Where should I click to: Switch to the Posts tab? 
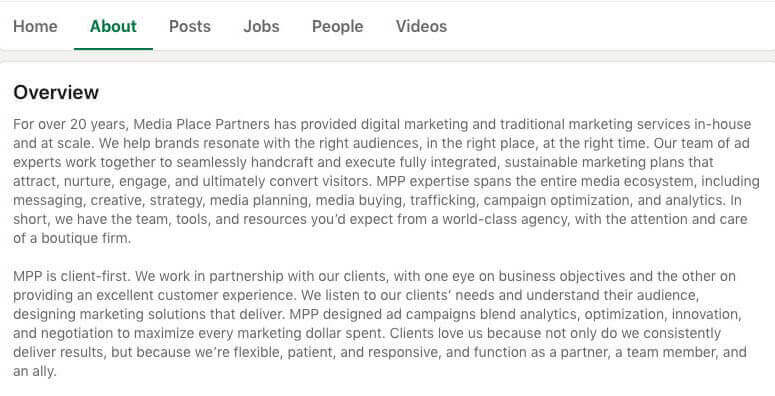click(190, 26)
